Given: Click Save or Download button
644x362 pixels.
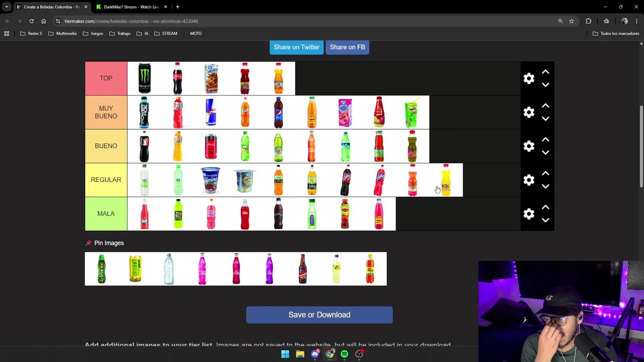Looking at the screenshot, I should 319,315.
